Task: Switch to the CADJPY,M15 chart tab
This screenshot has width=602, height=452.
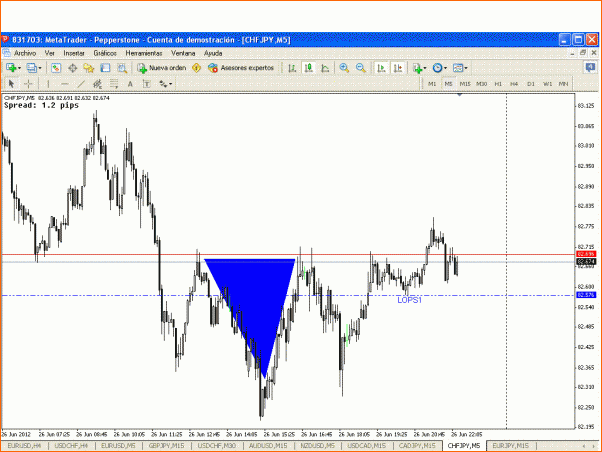Action: click(x=417, y=446)
